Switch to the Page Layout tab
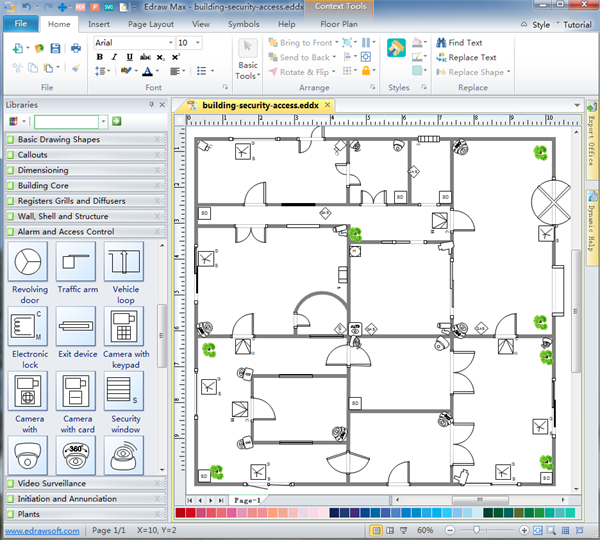Viewport: 600px width, 540px height. 150,23
